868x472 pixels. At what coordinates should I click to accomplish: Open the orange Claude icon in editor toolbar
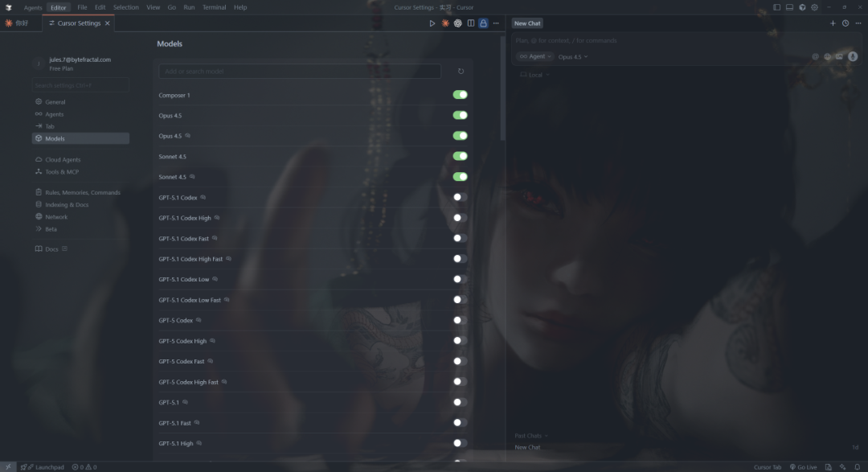coord(445,23)
